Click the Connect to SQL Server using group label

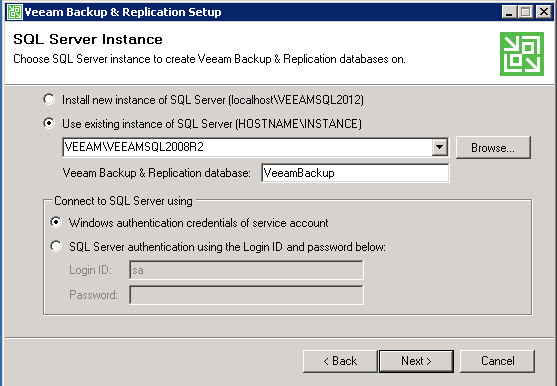pyautogui.click(x=123, y=201)
